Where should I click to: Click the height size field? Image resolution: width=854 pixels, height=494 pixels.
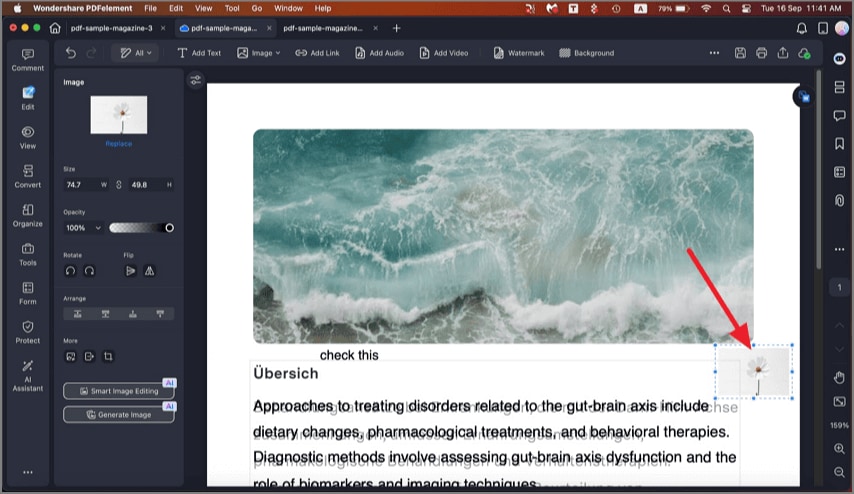(151, 185)
